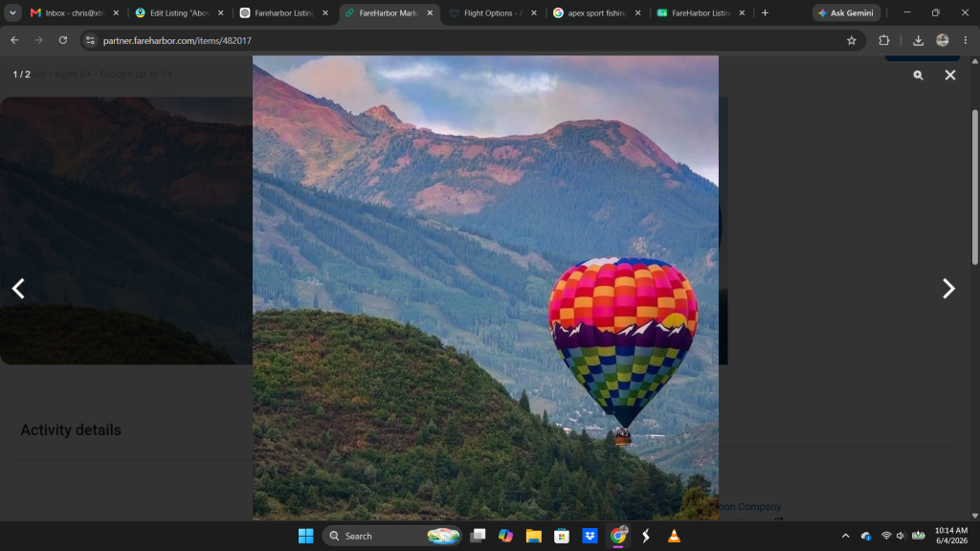
Task: Click the Chrome icon on the taskbar
Action: click(x=618, y=536)
